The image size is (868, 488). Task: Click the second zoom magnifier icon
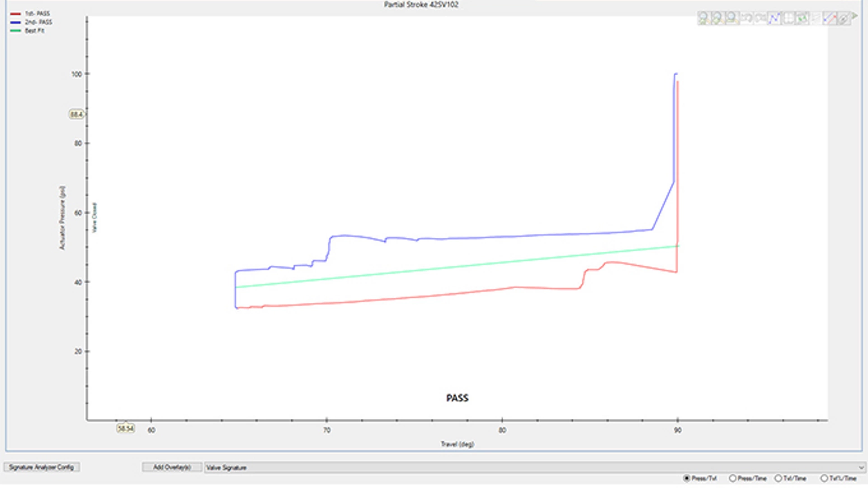click(x=718, y=18)
